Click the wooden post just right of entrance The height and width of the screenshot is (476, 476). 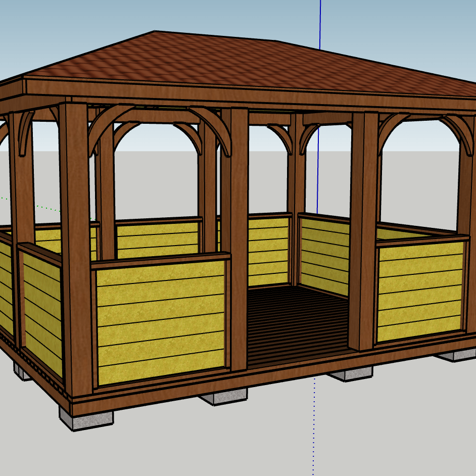364,232
